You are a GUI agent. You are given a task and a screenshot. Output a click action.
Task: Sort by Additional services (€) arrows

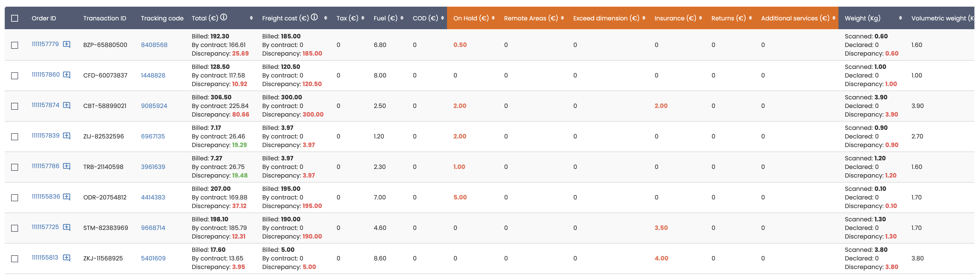pyautogui.click(x=834, y=18)
